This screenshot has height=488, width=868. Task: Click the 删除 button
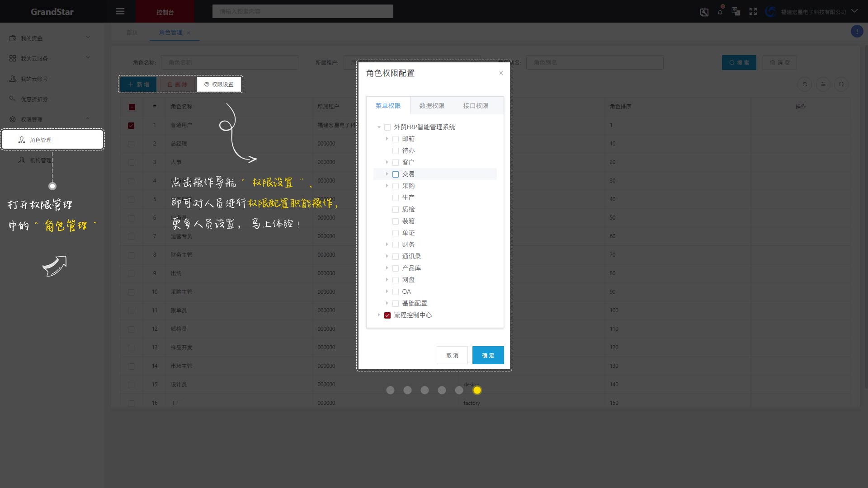pyautogui.click(x=177, y=84)
